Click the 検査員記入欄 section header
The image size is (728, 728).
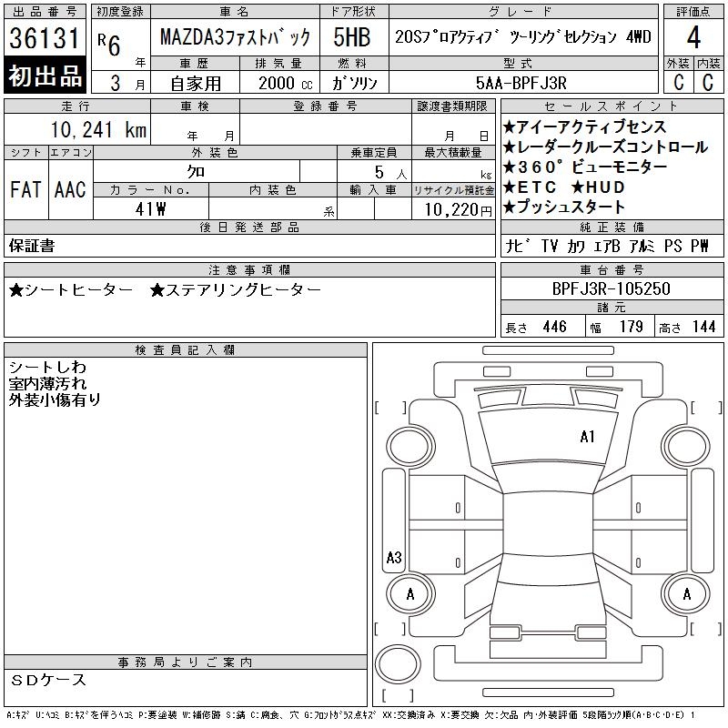pyautogui.click(x=186, y=350)
